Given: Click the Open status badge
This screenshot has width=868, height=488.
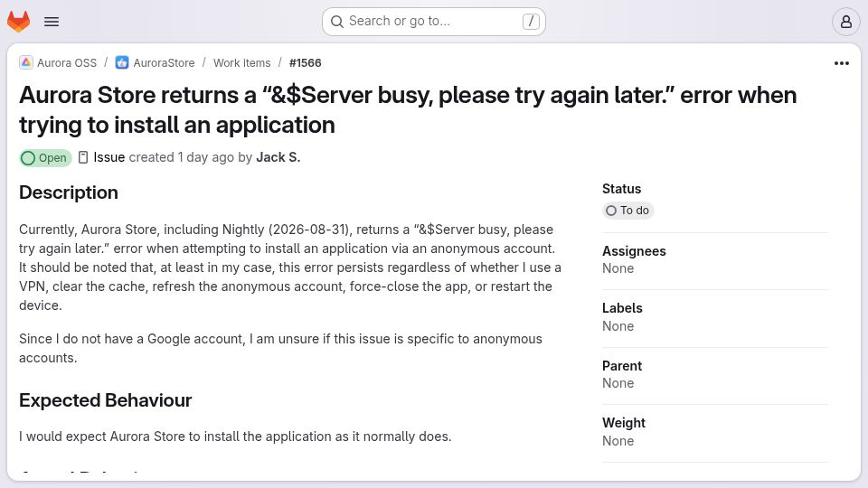Looking at the screenshot, I should click(x=45, y=158).
